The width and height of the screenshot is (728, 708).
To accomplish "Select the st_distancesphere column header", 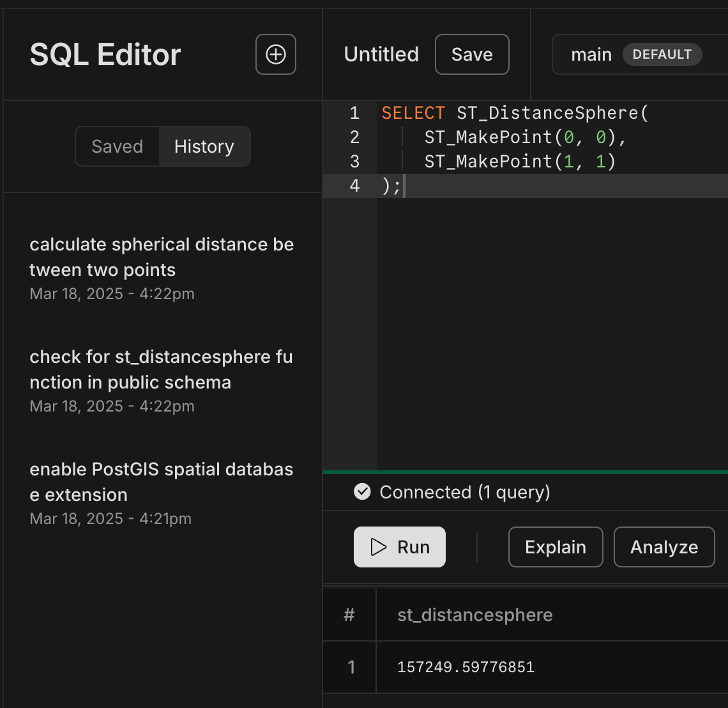I will pos(475,615).
